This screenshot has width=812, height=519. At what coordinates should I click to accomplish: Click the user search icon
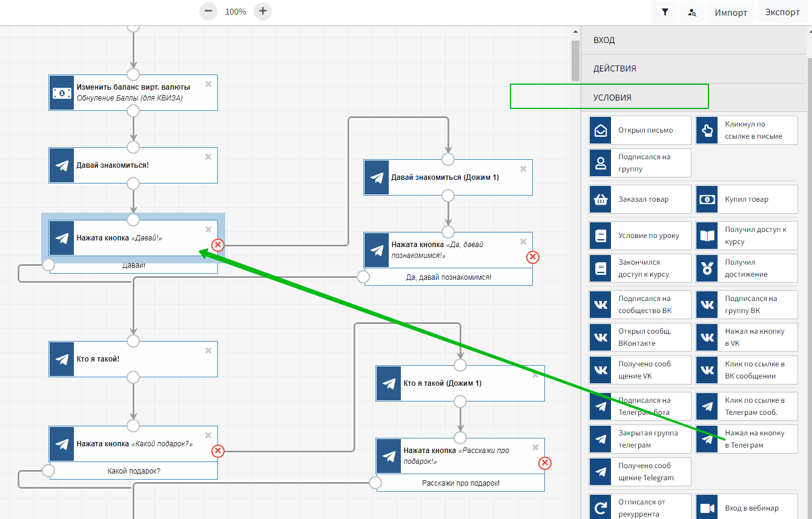coord(692,12)
